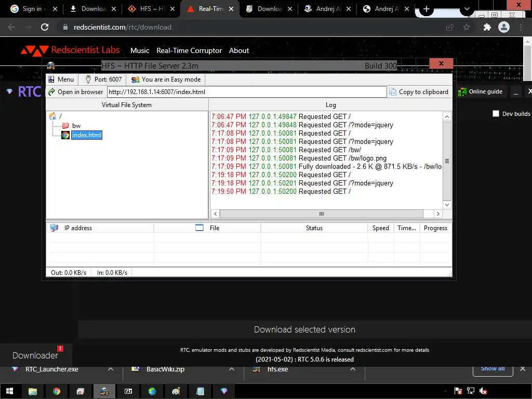
Task: Click the muted volume tray icon
Action: click(x=483, y=391)
